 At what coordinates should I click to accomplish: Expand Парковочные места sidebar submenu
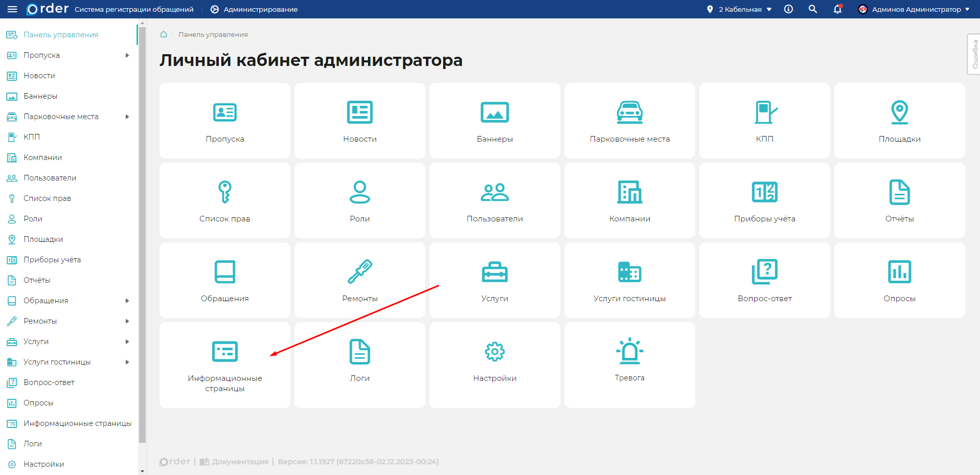coord(127,117)
